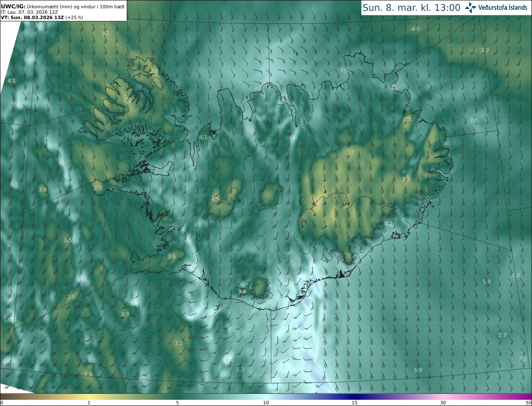This screenshot has width=532, height=406.
Task: Click the '7.0' value label on the map
Action: coord(516,275)
